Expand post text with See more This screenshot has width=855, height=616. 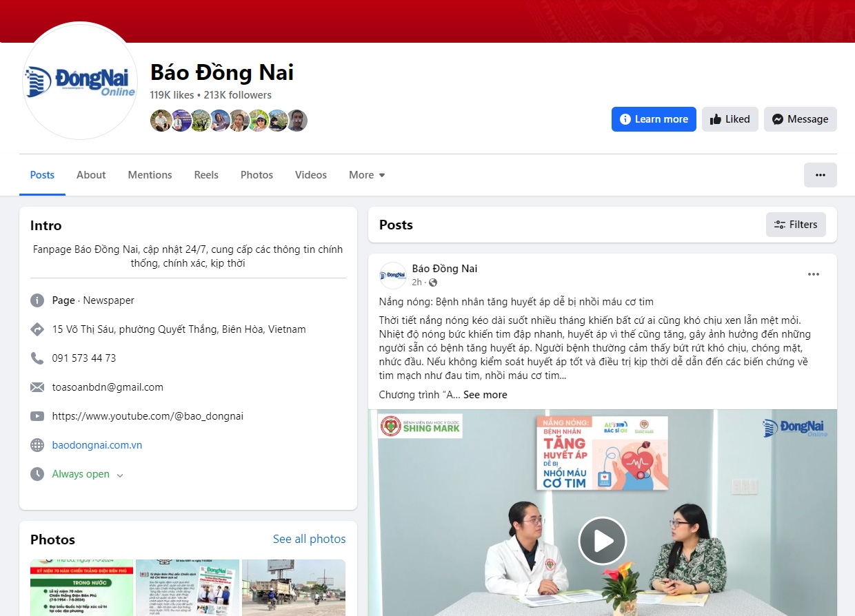(x=485, y=395)
